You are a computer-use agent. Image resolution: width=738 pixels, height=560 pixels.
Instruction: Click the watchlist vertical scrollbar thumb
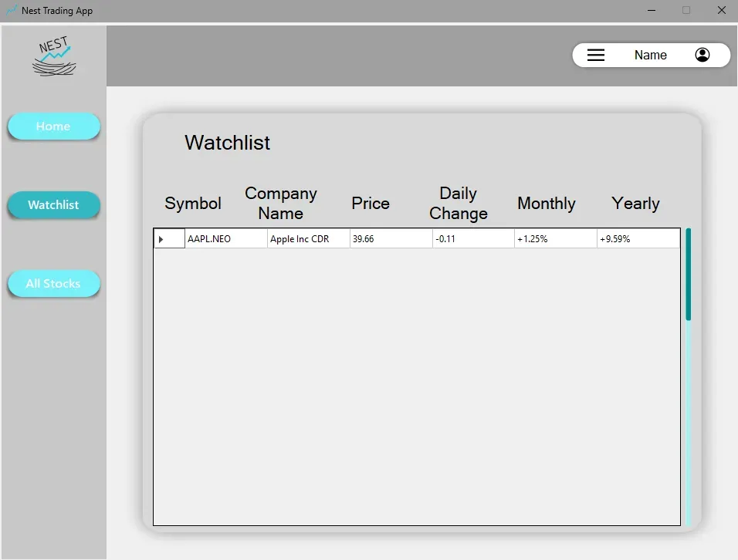click(x=688, y=275)
